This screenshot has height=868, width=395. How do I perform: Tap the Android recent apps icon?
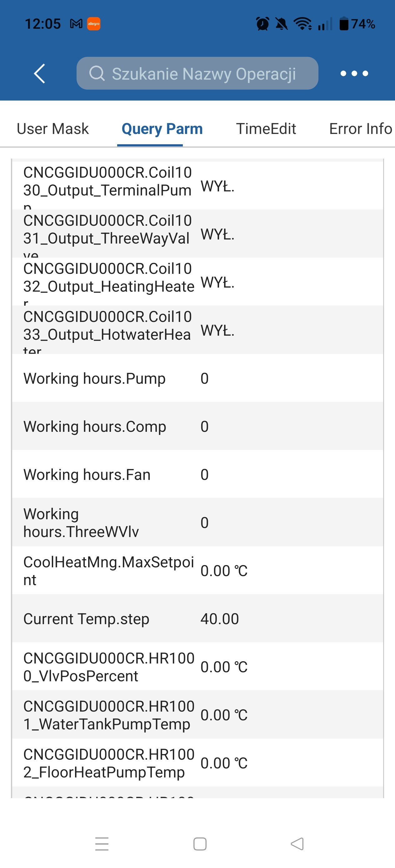(x=102, y=843)
